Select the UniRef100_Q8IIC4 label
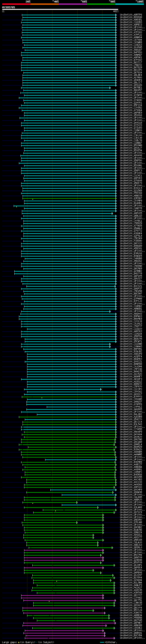This screenshot has width=146, height=644. pos(131,422)
